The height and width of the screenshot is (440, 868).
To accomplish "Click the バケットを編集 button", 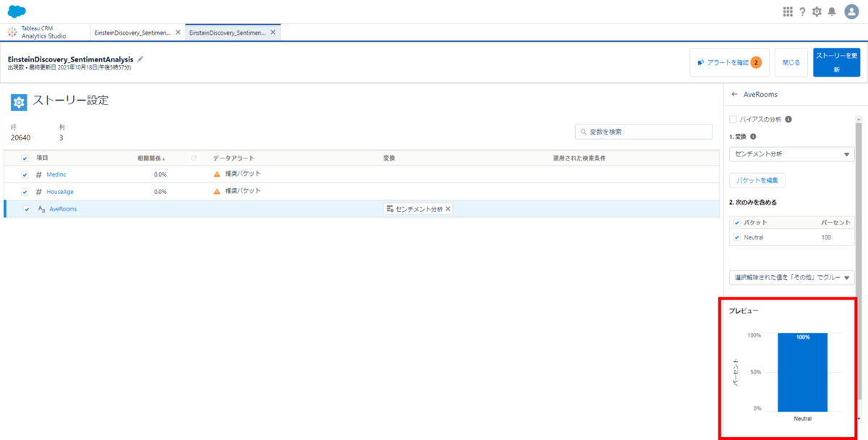I will click(x=757, y=181).
